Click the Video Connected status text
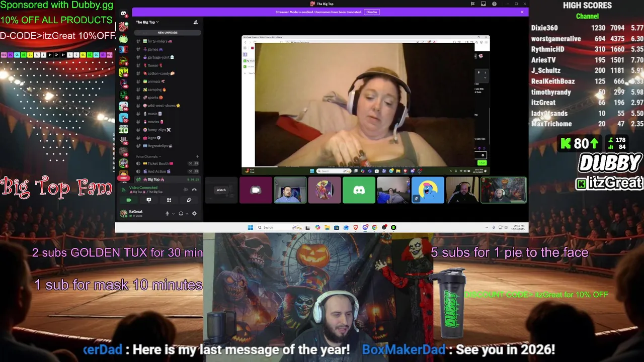The width and height of the screenshot is (644, 362). point(143,188)
